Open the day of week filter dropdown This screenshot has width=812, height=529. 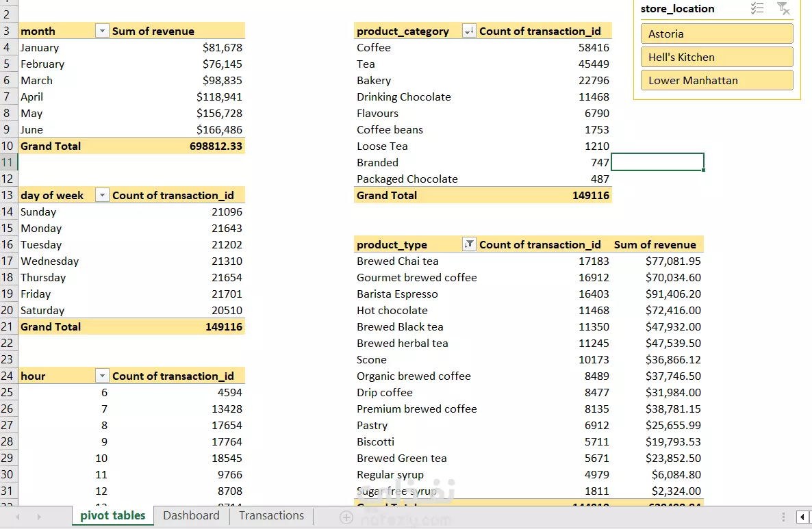[x=102, y=196]
